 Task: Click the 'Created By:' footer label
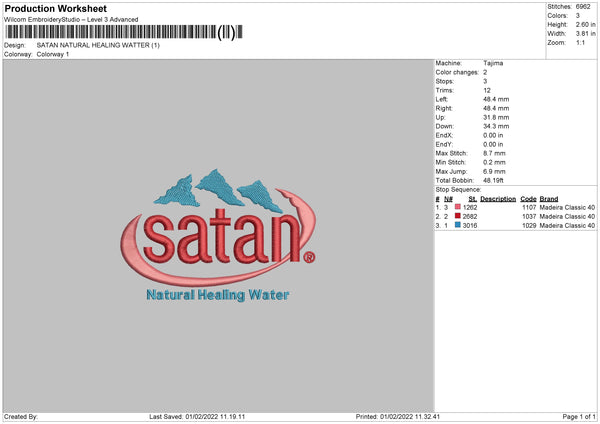(x=21, y=417)
